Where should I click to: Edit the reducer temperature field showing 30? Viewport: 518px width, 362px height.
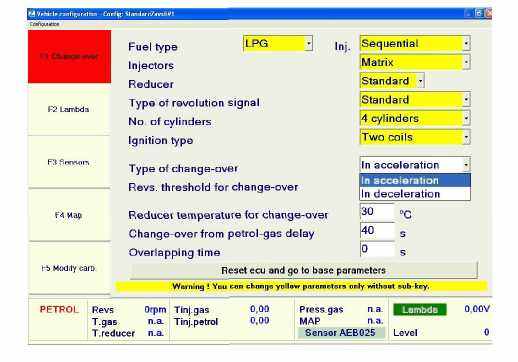point(377,212)
